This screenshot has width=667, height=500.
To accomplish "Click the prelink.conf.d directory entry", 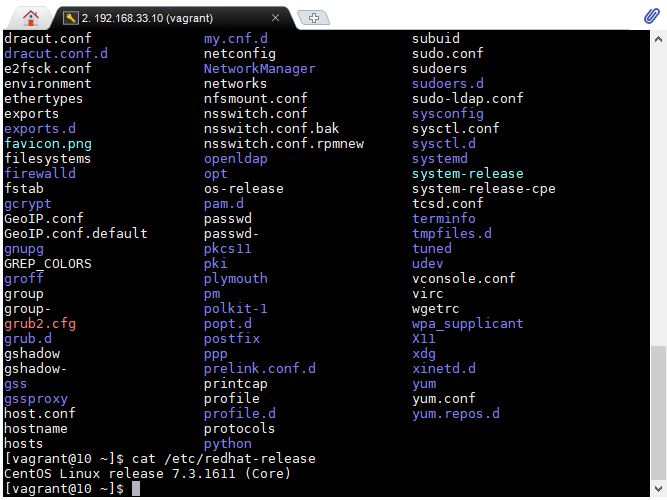I will (x=259, y=369).
